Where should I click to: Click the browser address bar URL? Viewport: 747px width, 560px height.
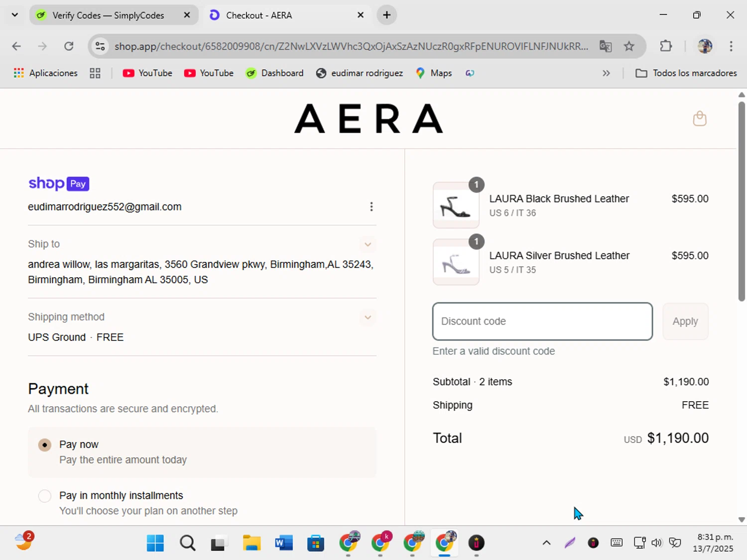click(351, 46)
